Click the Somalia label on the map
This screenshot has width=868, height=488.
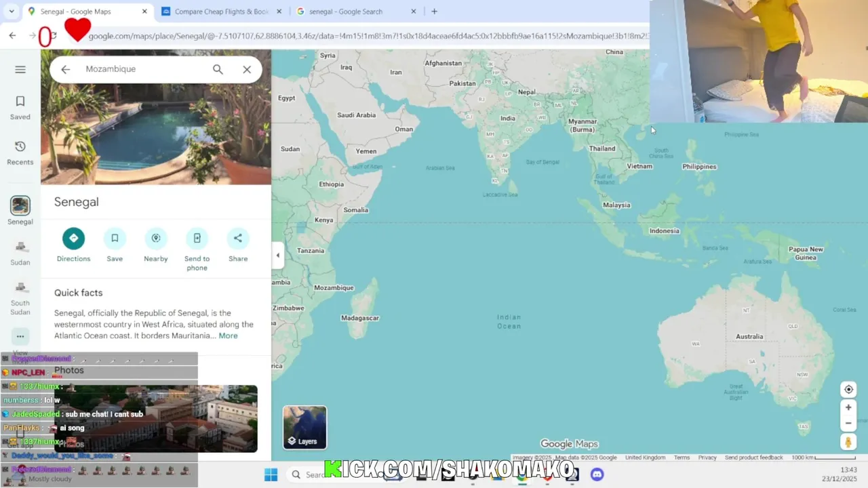pyautogui.click(x=355, y=209)
